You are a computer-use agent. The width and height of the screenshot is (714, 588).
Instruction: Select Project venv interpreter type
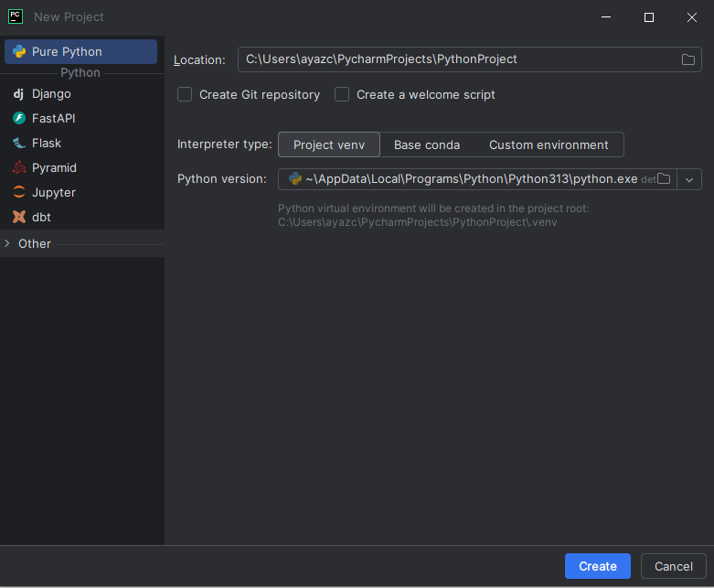329,144
